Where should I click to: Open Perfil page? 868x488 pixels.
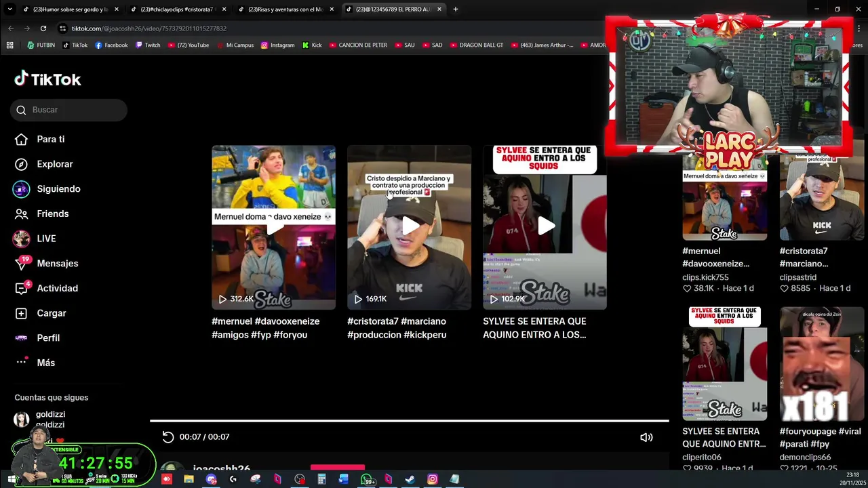click(x=37, y=338)
